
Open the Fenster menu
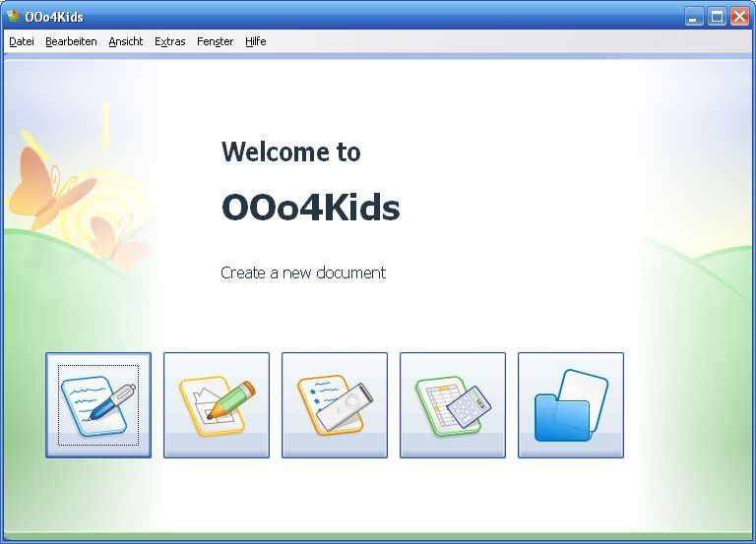coord(215,42)
